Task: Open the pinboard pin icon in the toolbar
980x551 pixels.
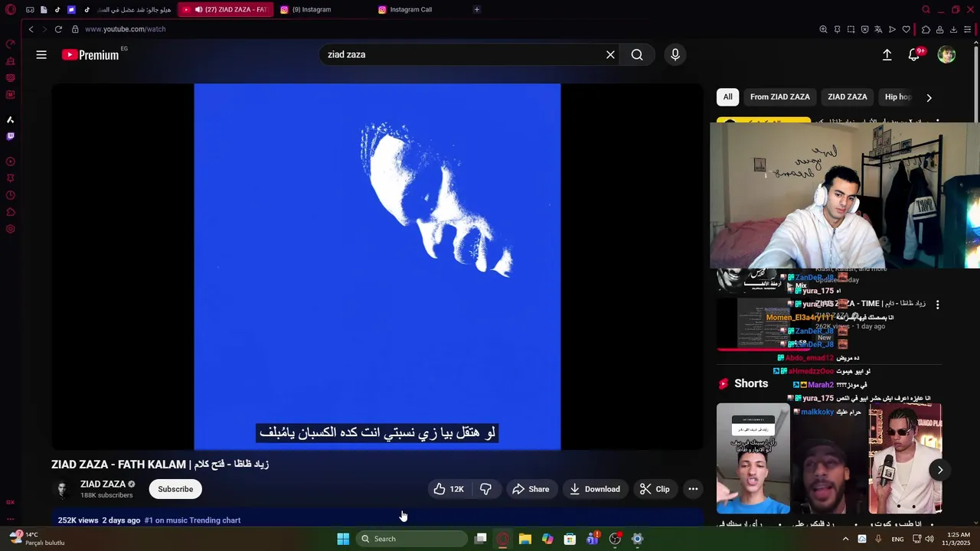Action: [837, 29]
